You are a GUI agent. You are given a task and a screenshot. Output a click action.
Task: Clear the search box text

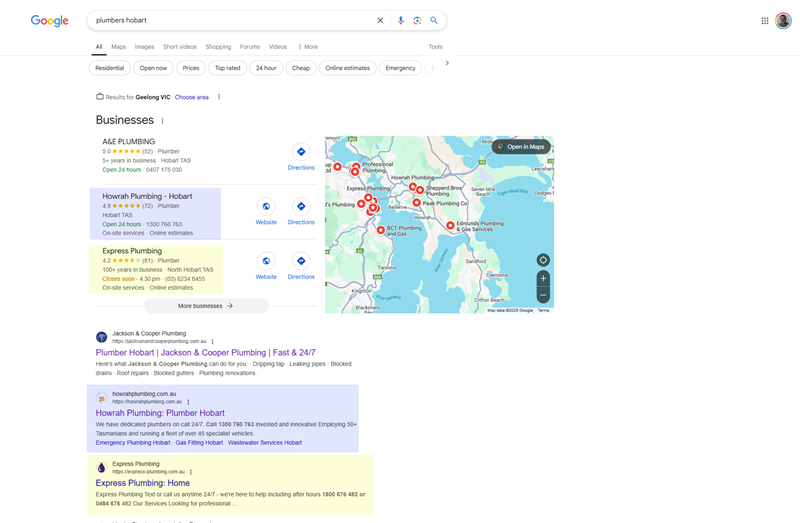[x=380, y=20]
